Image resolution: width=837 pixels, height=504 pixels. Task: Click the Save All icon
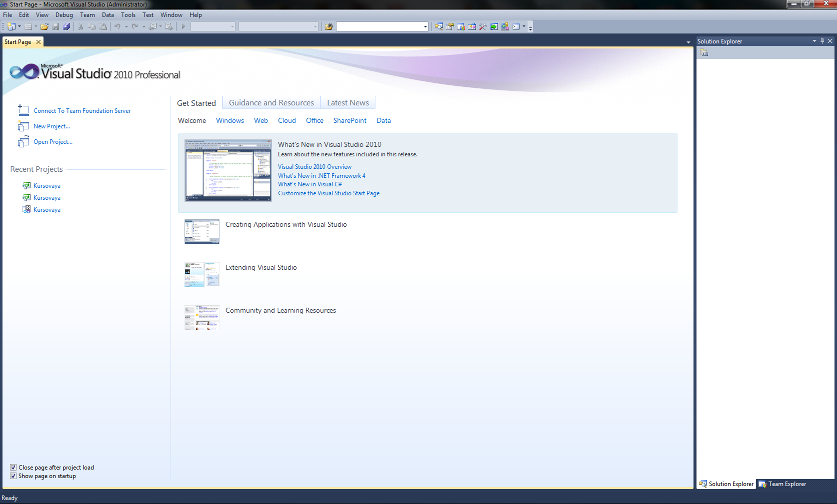click(x=66, y=26)
